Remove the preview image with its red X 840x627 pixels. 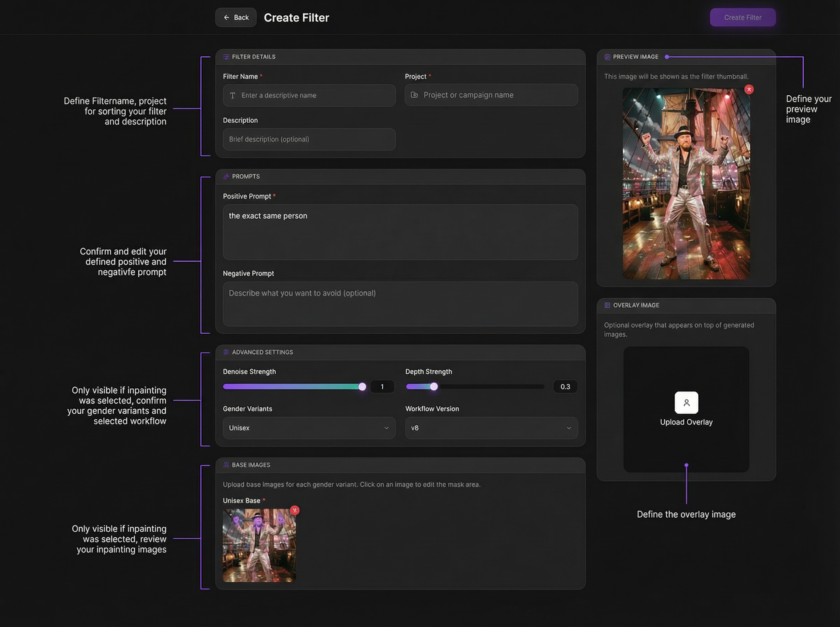pyautogui.click(x=749, y=89)
